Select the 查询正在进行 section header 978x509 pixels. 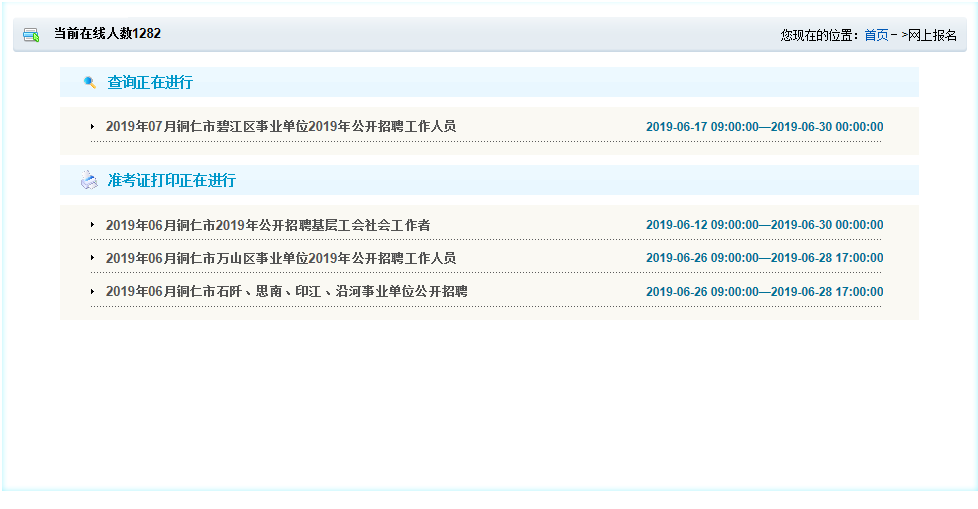tap(150, 83)
